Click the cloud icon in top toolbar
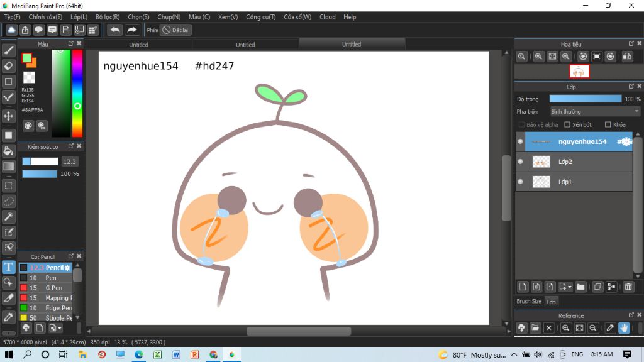644x362 pixels. pos(11,30)
